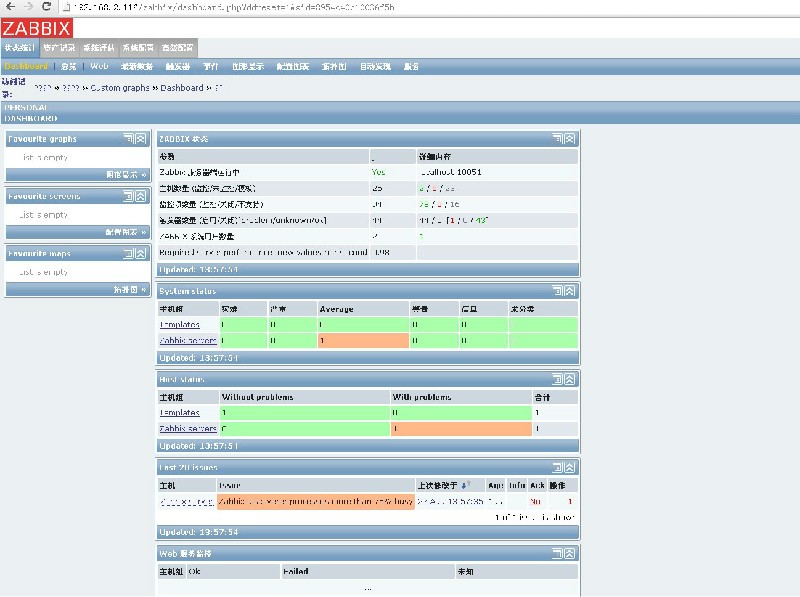
Task: Click 'Age' column header in issues table
Action: tap(495, 485)
